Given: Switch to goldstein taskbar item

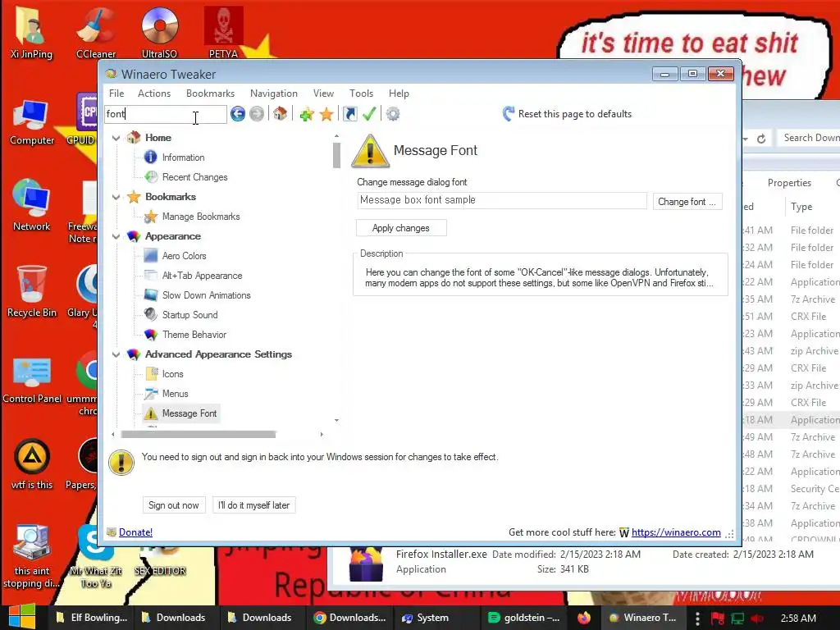Looking at the screenshot, I should point(524,617).
